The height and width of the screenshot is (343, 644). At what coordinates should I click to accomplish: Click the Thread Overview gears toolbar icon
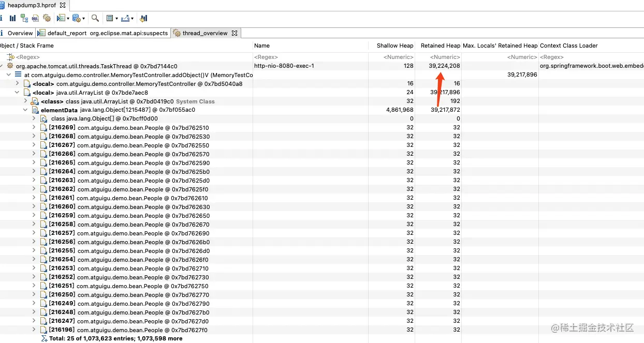(47, 18)
